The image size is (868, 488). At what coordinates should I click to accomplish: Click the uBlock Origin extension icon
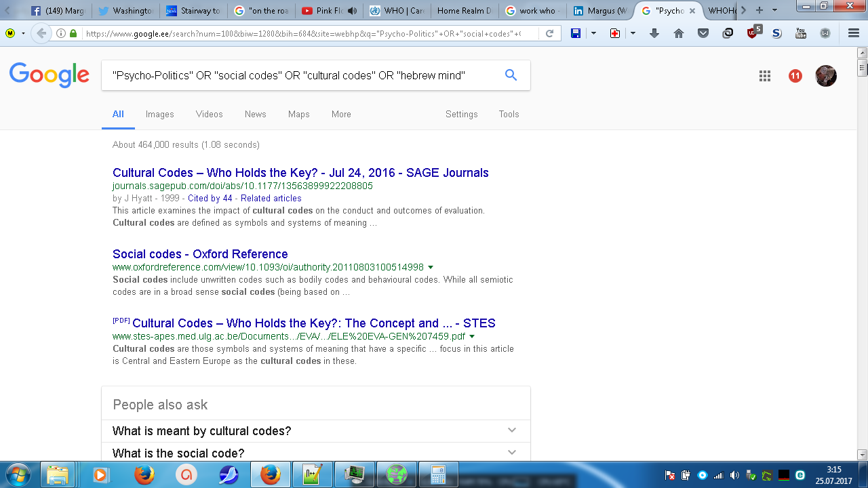pyautogui.click(x=753, y=33)
